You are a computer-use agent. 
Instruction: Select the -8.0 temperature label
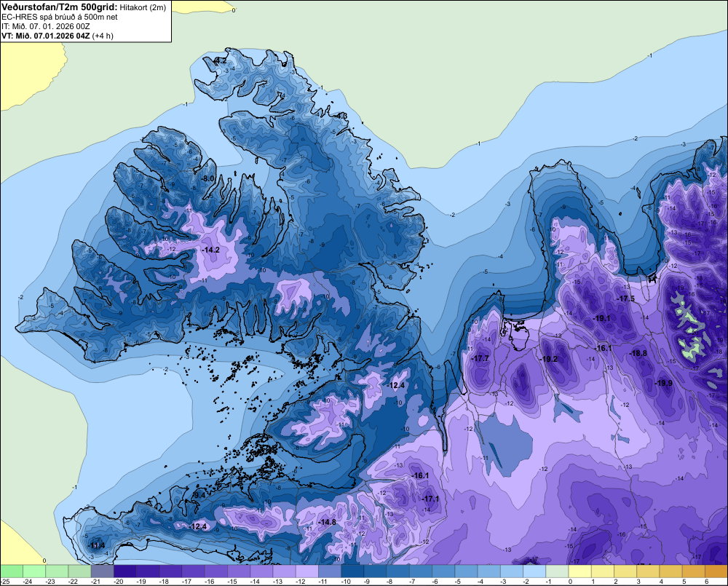tap(207, 179)
